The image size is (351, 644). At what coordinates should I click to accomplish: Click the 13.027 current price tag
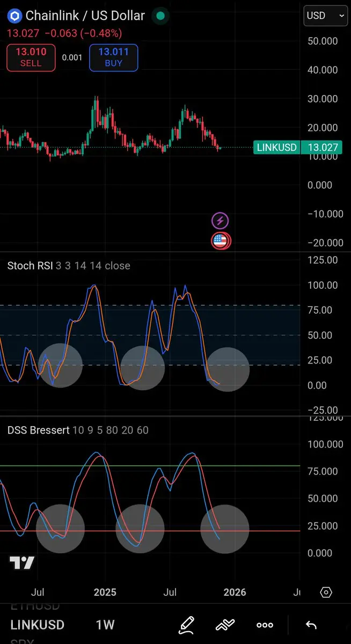pos(323,147)
